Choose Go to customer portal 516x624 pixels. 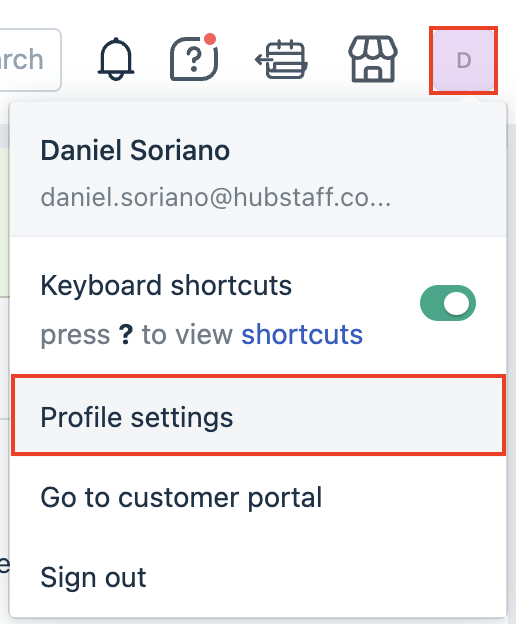pos(258,497)
